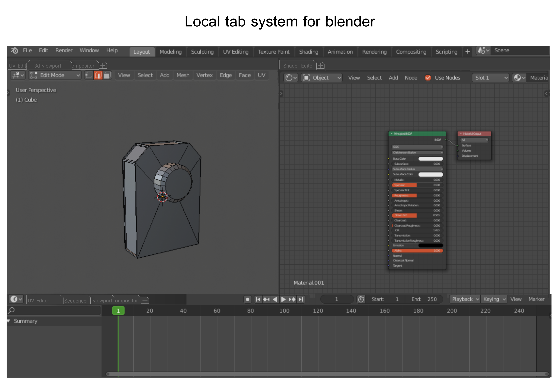Jump to last frame icon
This screenshot has height=392, width=555.
(301, 299)
